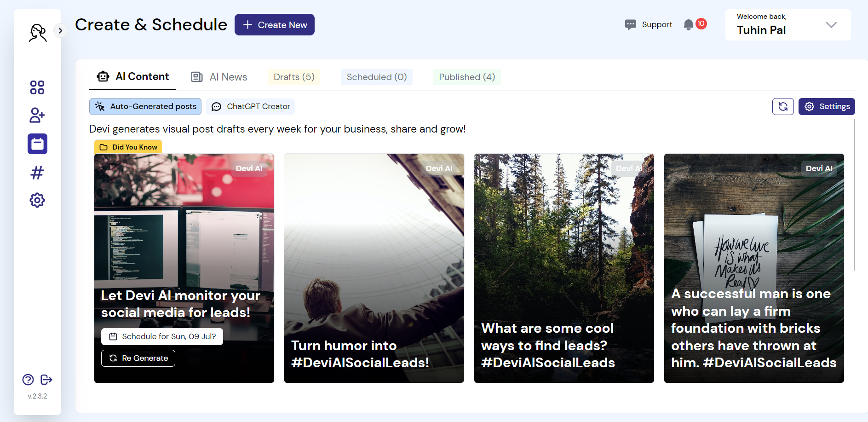The image size is (868, 422).
Task: Click Schedule for Sun, 09 Jul? button
Action: click(x=162, y=336)
